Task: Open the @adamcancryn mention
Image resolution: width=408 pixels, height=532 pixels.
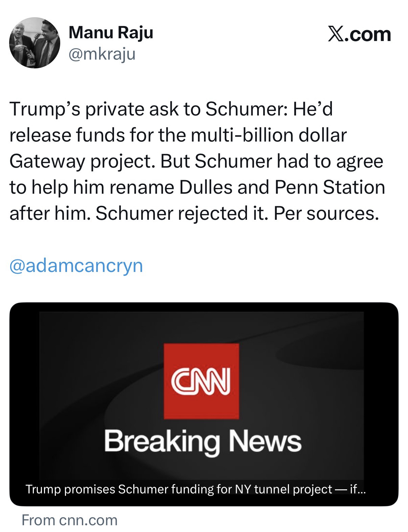Action: [76, 265]
